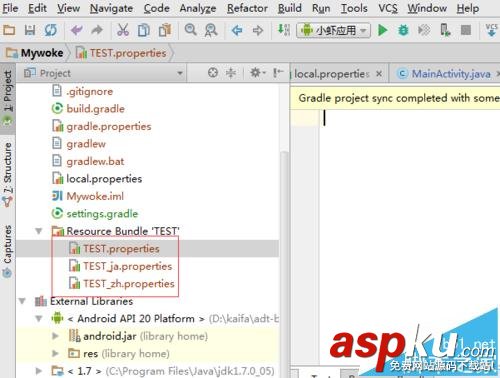
Task: Open the VCS menu
Action: 388,8
